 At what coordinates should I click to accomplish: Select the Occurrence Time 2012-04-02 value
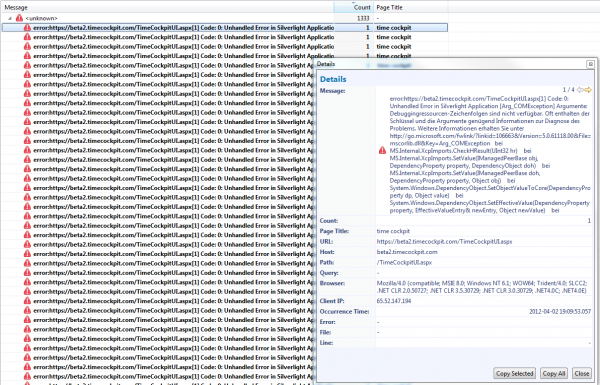(x=560, y=312)
